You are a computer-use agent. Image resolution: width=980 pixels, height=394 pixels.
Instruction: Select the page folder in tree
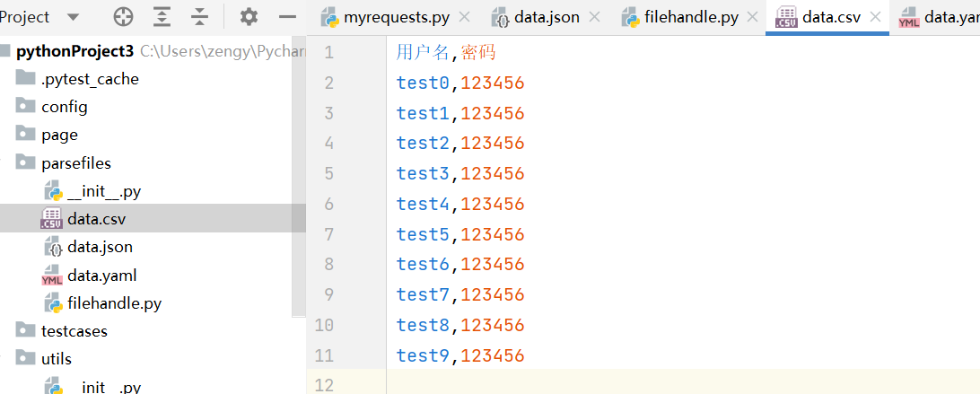[x=59, y=136]
